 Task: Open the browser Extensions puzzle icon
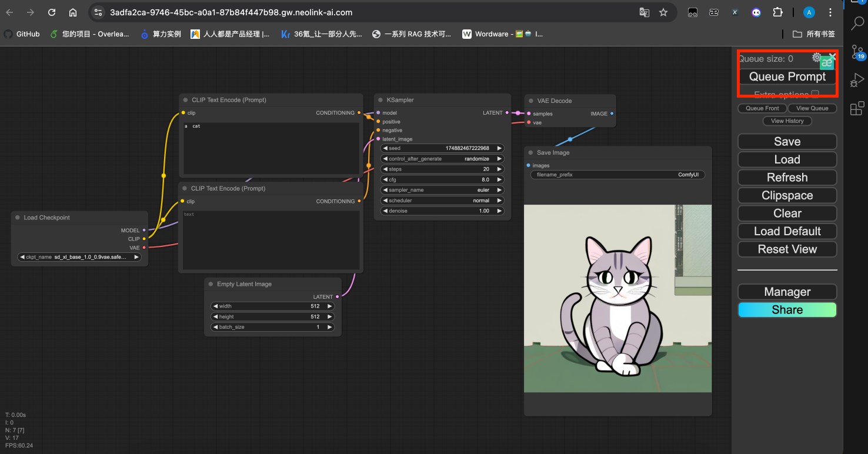pyautogui.click(x=777, y=12)
